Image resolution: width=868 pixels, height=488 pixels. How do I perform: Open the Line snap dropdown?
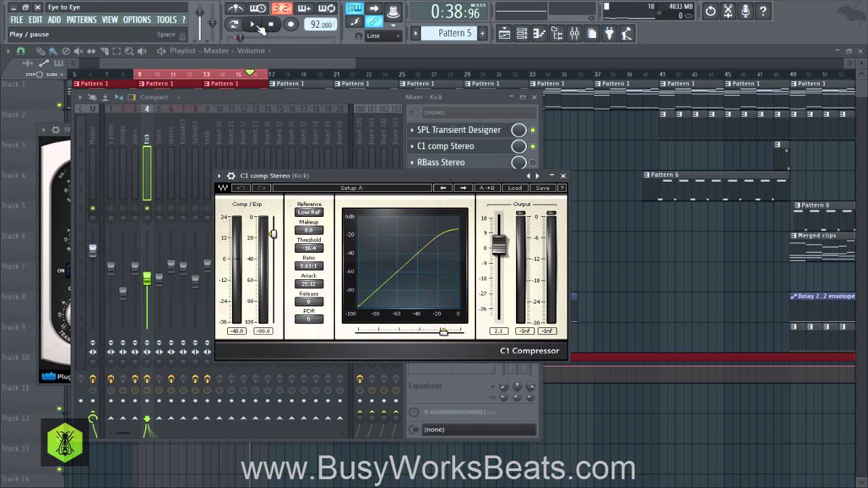click(383, 36)
